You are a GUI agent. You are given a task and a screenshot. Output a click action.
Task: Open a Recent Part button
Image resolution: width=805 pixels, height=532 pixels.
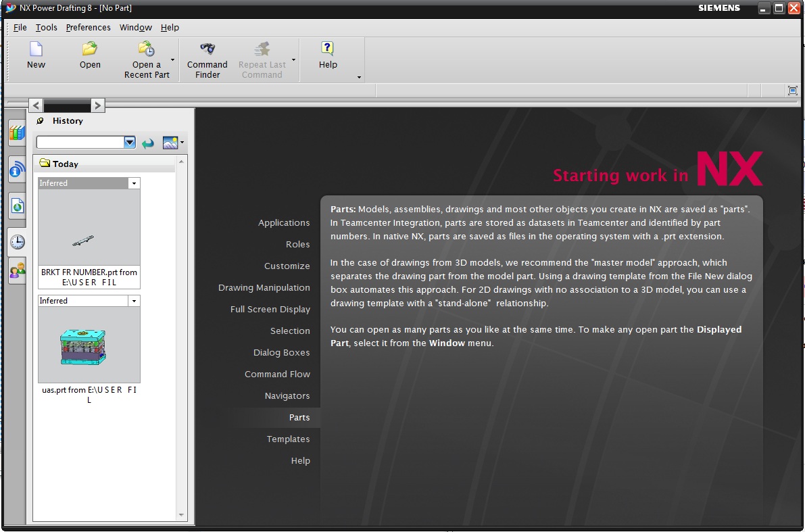146,60
